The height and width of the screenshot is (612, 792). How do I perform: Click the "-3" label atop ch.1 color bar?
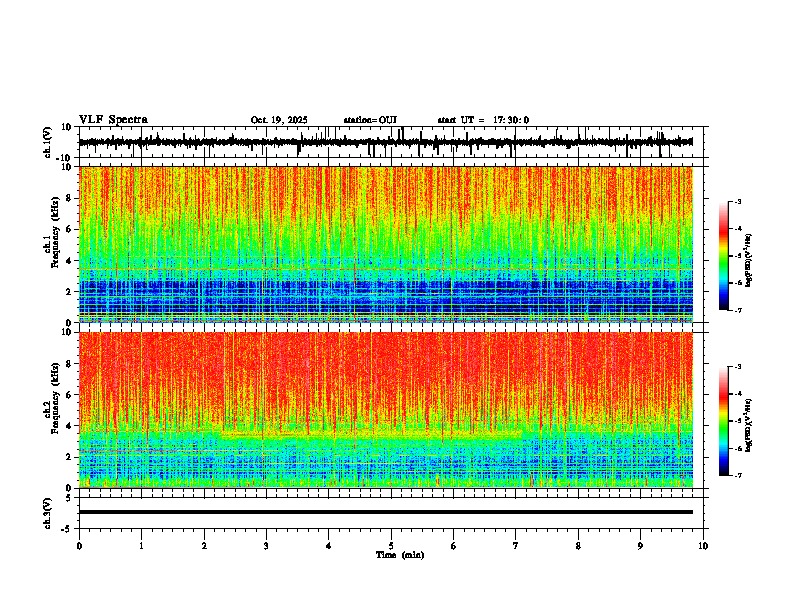click(737, 201)
